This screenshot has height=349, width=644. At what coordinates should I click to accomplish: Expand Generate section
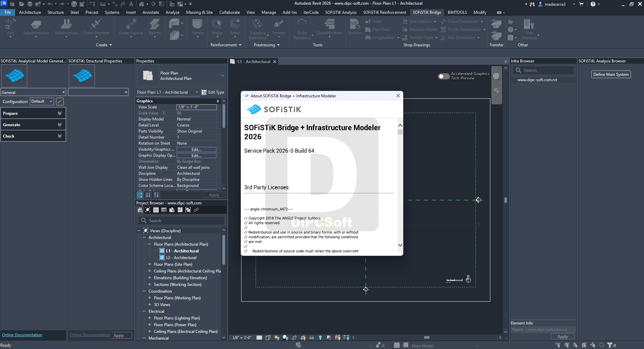point(33,124)
